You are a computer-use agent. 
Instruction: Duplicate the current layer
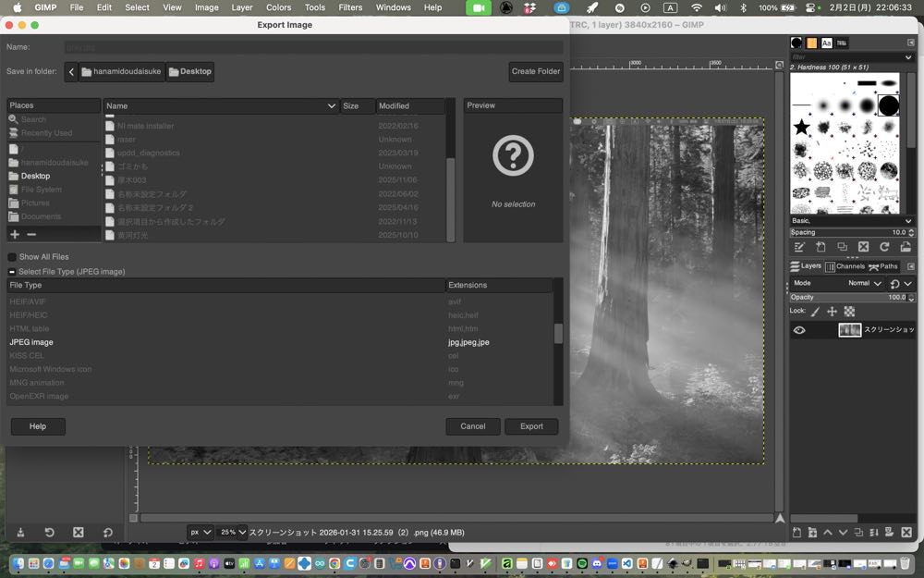pyautogui.click(x=858, y=532)
